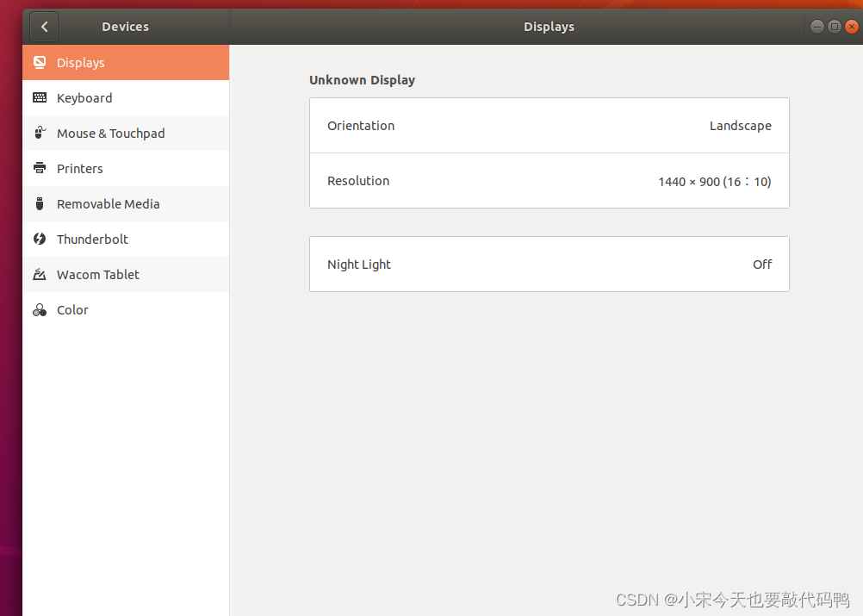
Task: Select Displays in the sidebar
Action: [80, 62]
